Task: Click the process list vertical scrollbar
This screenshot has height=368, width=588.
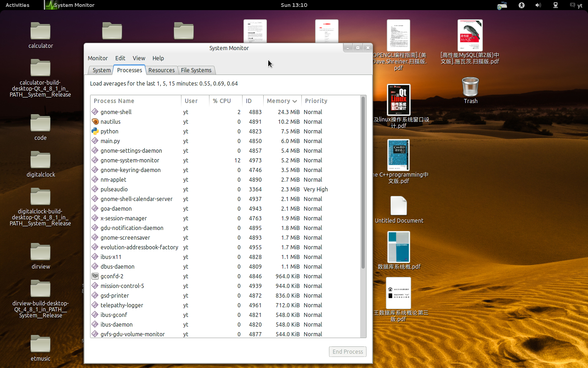Action: (363, 183)
